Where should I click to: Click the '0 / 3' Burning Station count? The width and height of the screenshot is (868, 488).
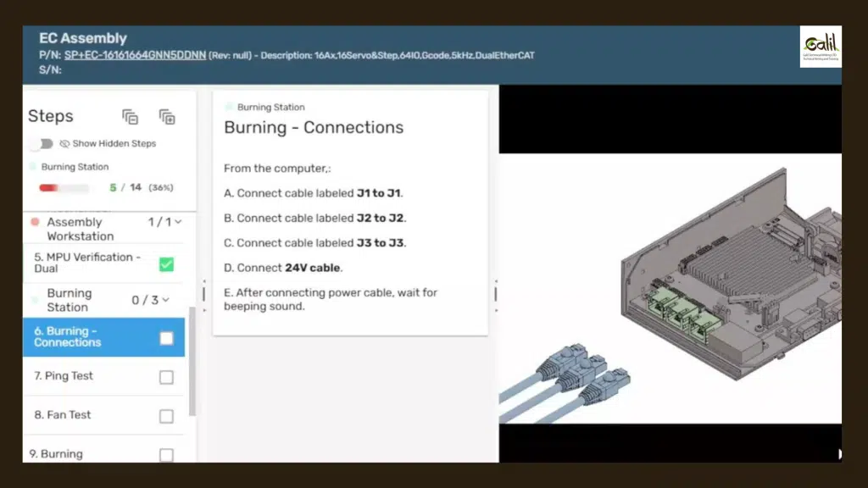point(145,300)
